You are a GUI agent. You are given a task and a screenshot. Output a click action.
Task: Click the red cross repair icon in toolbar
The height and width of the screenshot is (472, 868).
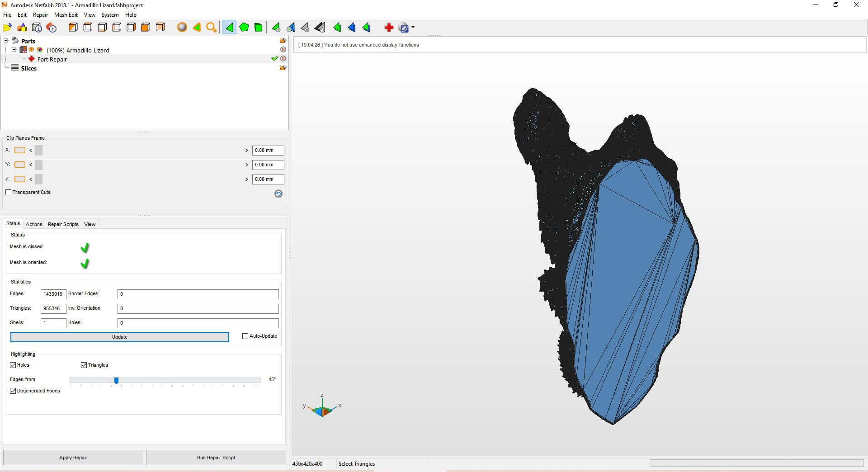pos(389,28)
